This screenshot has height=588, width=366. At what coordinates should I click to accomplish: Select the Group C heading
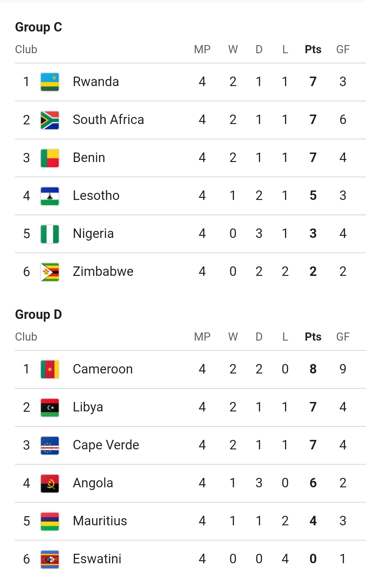tap(39, 27)
